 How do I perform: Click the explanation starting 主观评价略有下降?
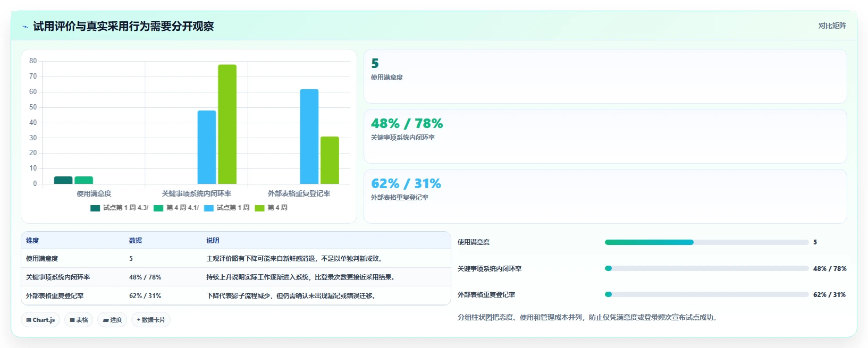(296, 259)
